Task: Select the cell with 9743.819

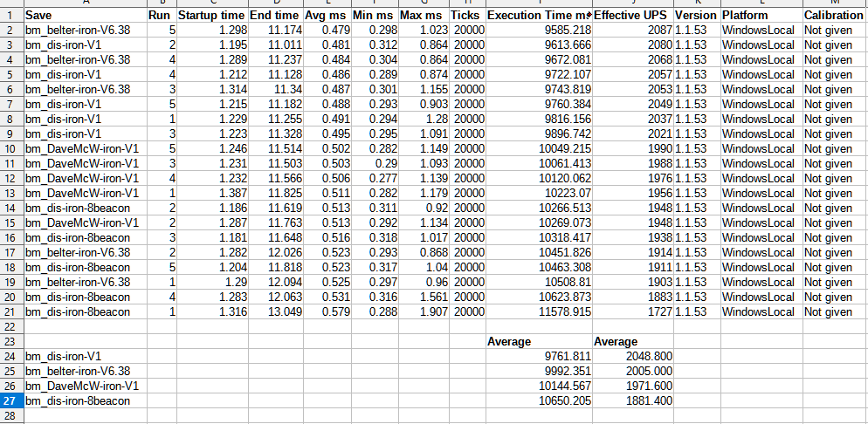Action: click(539, 90)
